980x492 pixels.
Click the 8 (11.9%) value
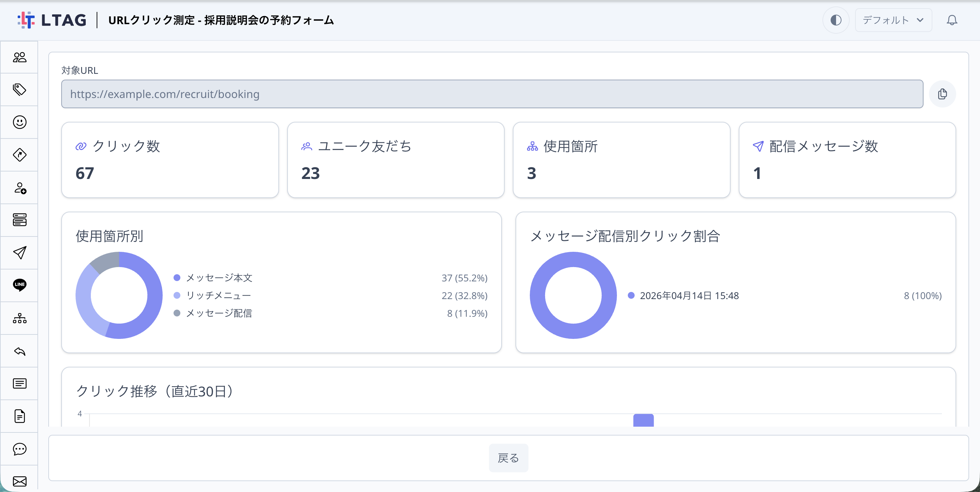pyautogui.click(x=467, y=314)
